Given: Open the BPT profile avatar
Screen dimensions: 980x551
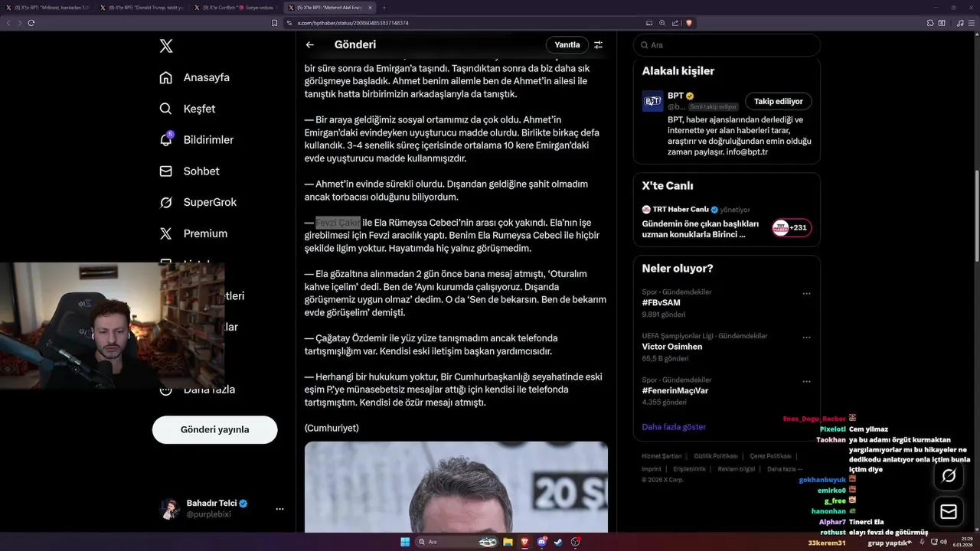Looking at the screenshot, I should click(x=652, y=101).
